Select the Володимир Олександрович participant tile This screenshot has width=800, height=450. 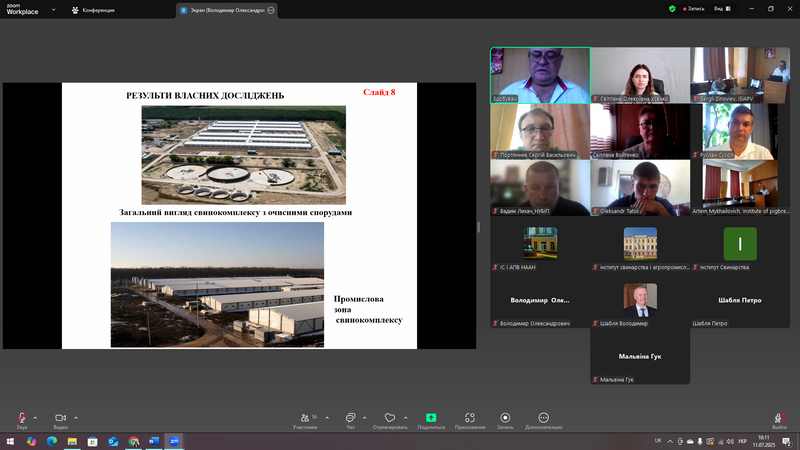pyautogui.click(x=540, y=300)
